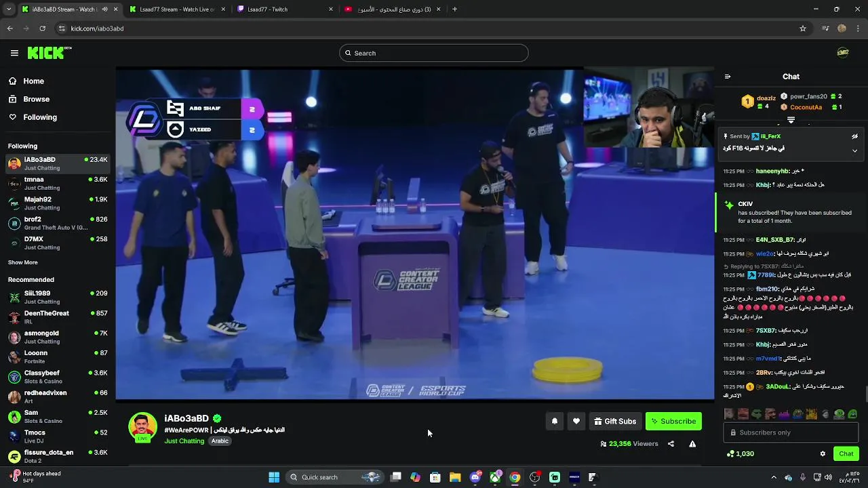Click the first emote in chat emote row
Screen dimensions: 868x488
point(728,414)
